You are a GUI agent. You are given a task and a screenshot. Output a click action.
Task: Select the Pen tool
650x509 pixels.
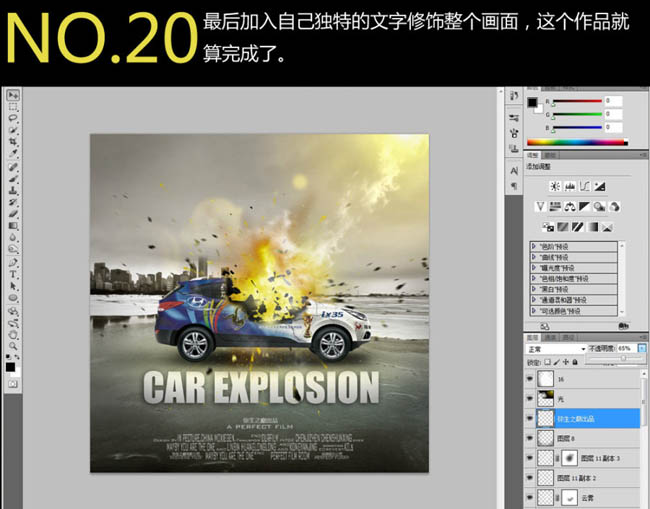tap(13, 262)
